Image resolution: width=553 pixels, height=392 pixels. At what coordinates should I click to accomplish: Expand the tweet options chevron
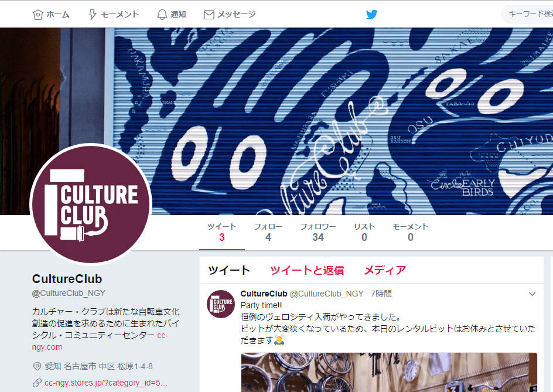click(532, 294)
